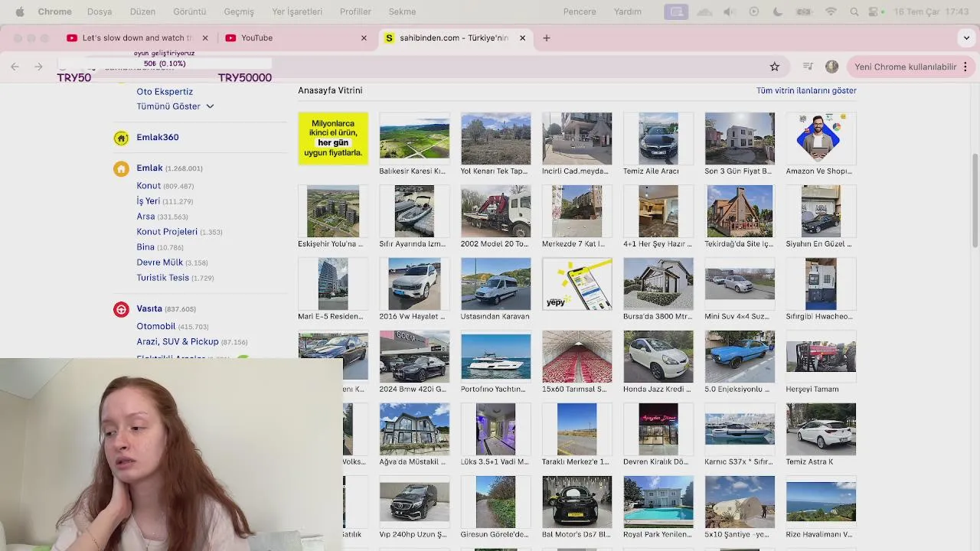Open the Profiller menu
This screenshot has width=980, height=551.
click(x=355, y=11)
